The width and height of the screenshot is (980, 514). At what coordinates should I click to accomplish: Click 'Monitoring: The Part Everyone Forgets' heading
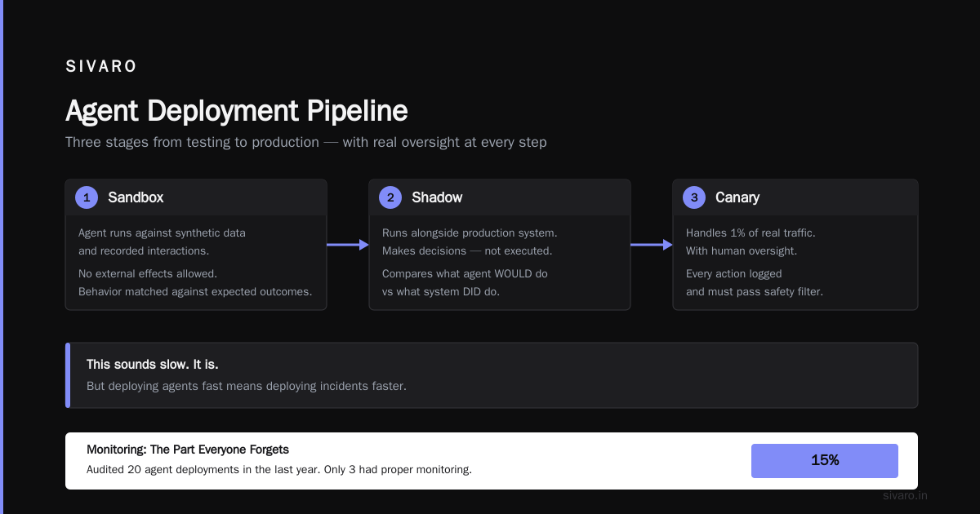click(188, 450)
